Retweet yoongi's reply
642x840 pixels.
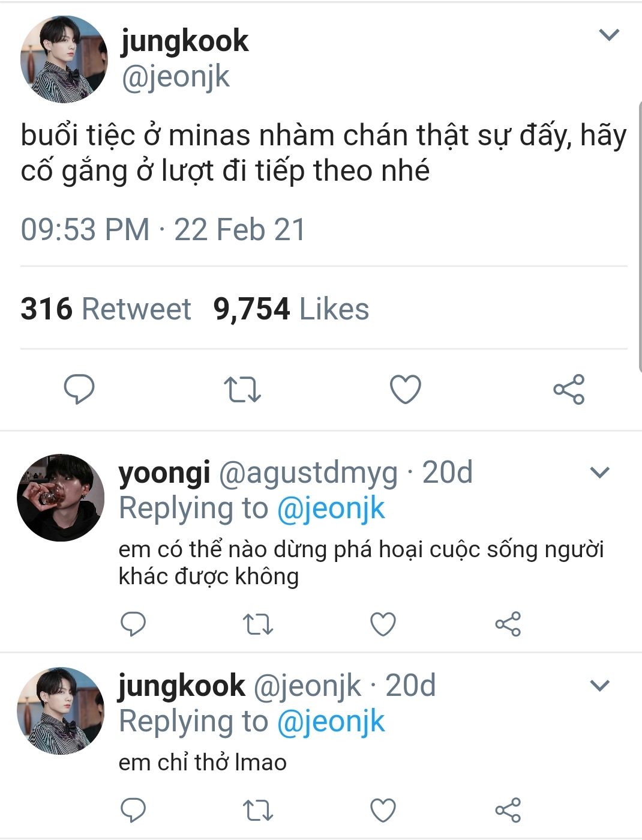point(258,624)
